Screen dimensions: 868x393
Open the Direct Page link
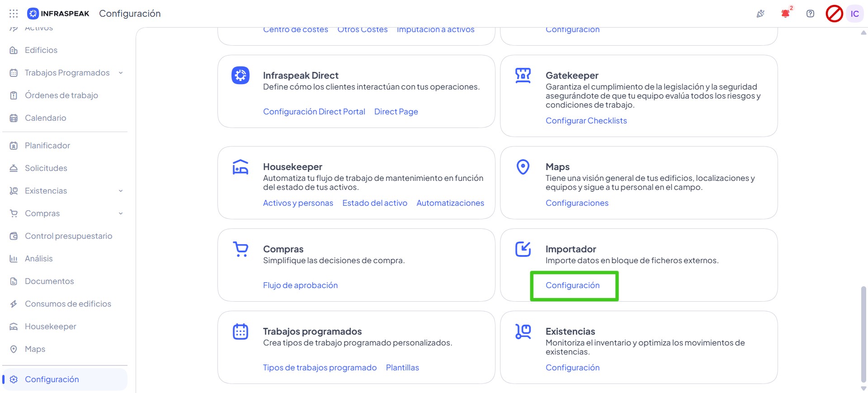point(396,112)
